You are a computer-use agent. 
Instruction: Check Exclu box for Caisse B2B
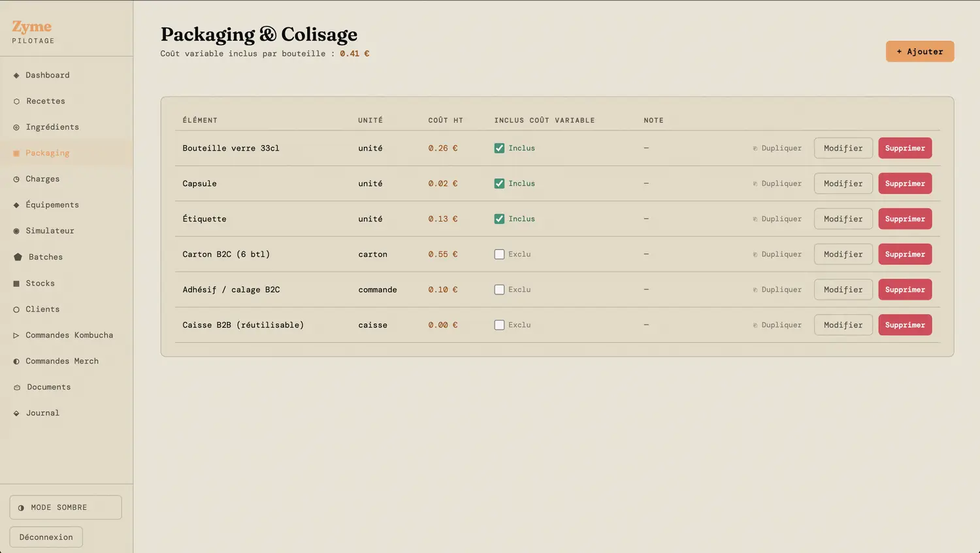[499, 324]
